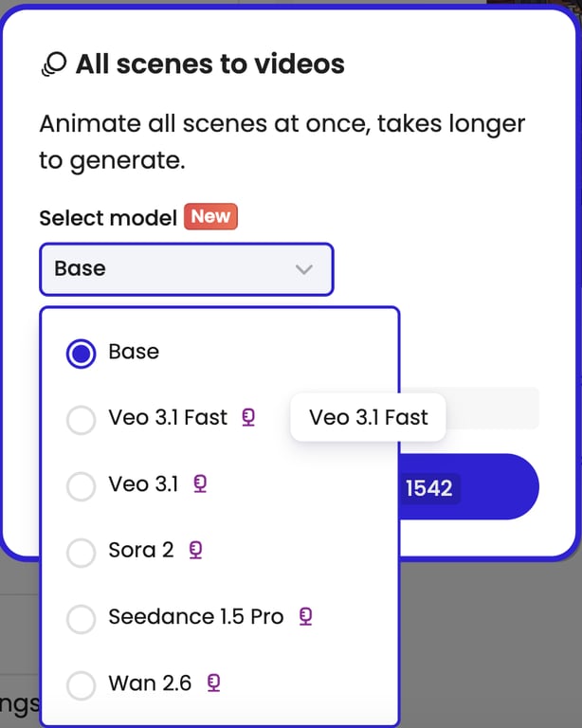Screen dimensions: 582x728
Task: Click the grey input field behind the tooltip
Action: 495,409
